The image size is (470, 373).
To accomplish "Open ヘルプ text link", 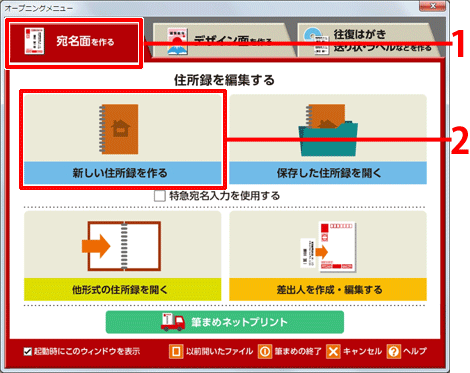I will point(415,351).
